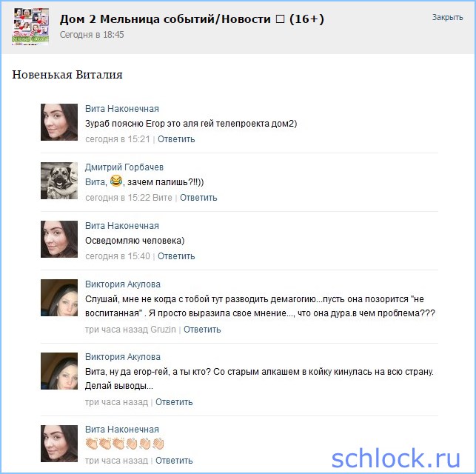Reply to the comment posted at 15:40

176,256
